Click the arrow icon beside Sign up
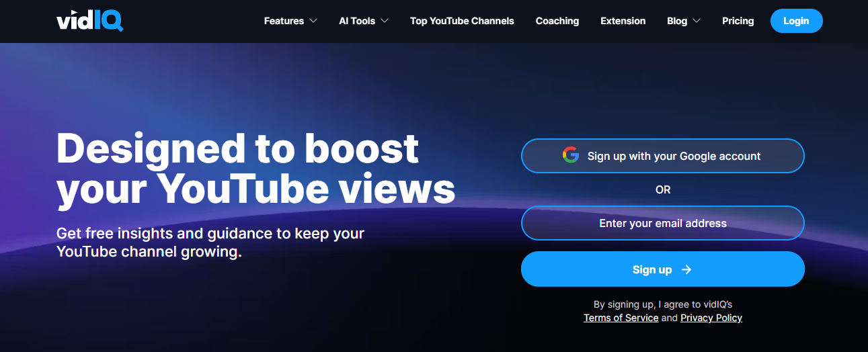868x352 pixels. point(686,269)
